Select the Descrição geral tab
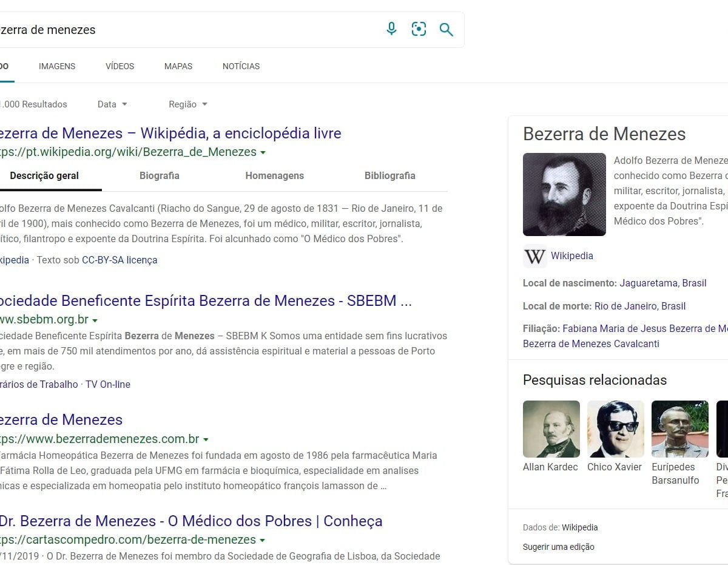The width and height of the screenshot is (728, 565). tap(44, 176)
